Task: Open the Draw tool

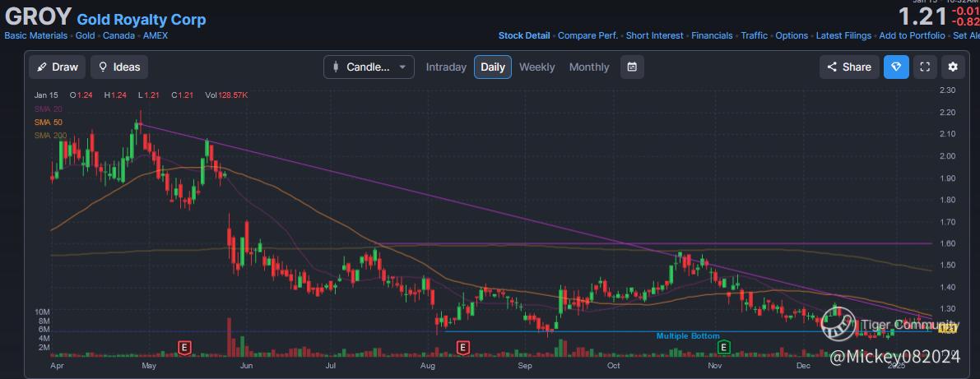Action: (57, 67)
